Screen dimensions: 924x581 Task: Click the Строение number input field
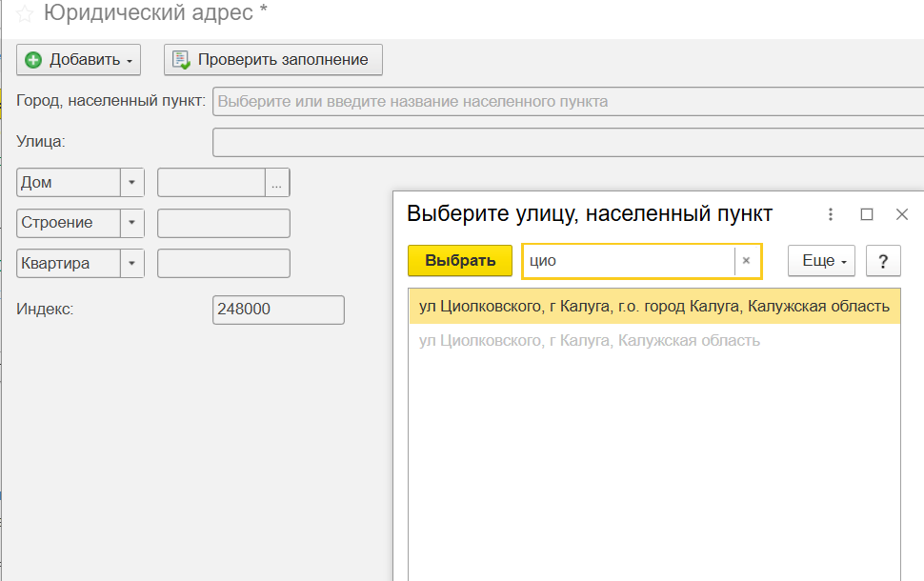[223, 223]
